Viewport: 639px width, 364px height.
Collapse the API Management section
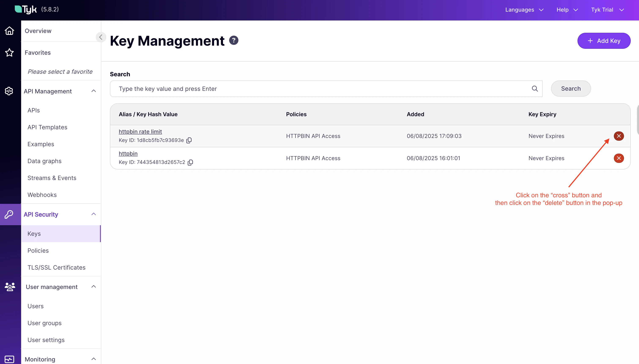94,91
